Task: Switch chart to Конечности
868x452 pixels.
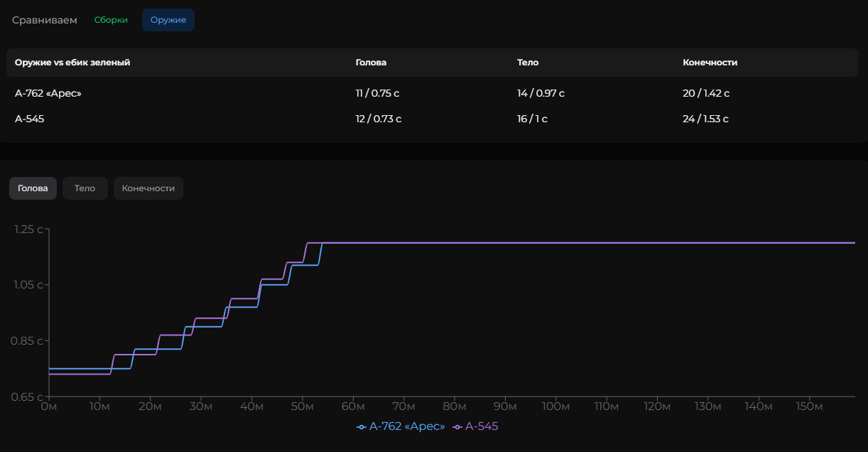Action: click(148, 188)
